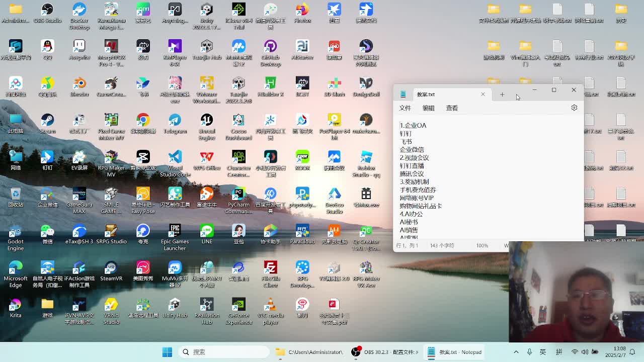Select the MorphVOX Pro 4 shortcut
The image size is (644, 362).
(x=111, y=53)
